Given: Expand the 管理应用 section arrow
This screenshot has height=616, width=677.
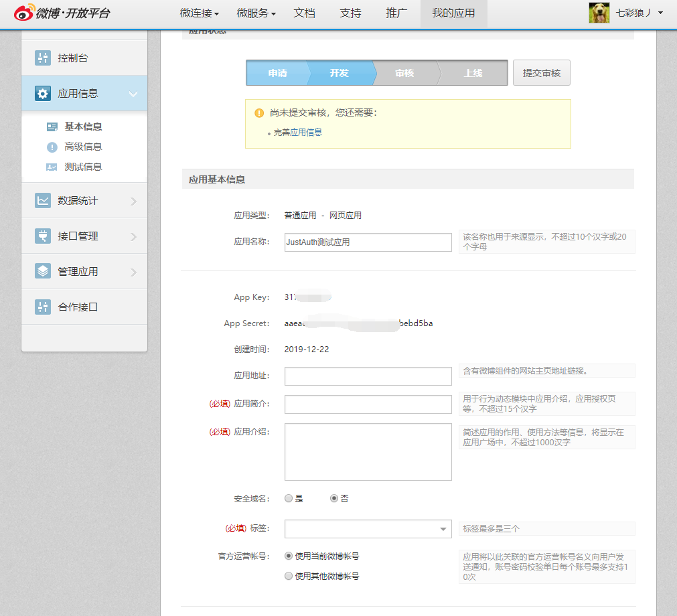Looking at the screenshot, I should [x=133, y=272].
